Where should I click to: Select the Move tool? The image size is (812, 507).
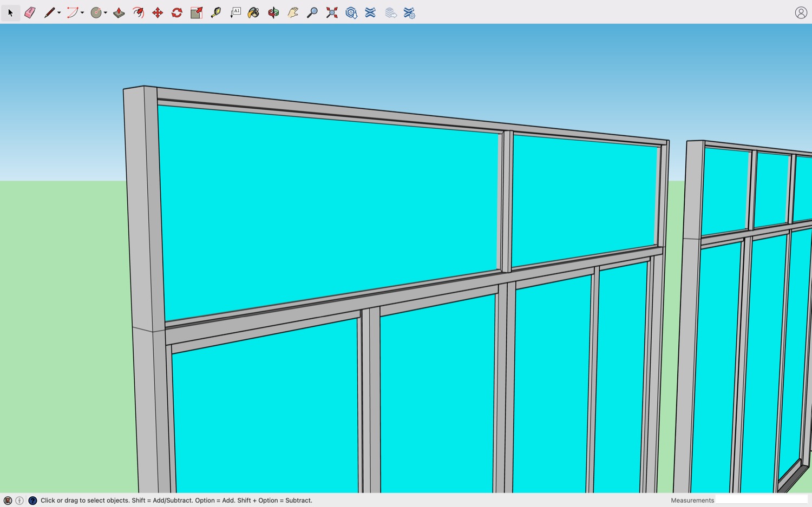(x=158, y=12)
